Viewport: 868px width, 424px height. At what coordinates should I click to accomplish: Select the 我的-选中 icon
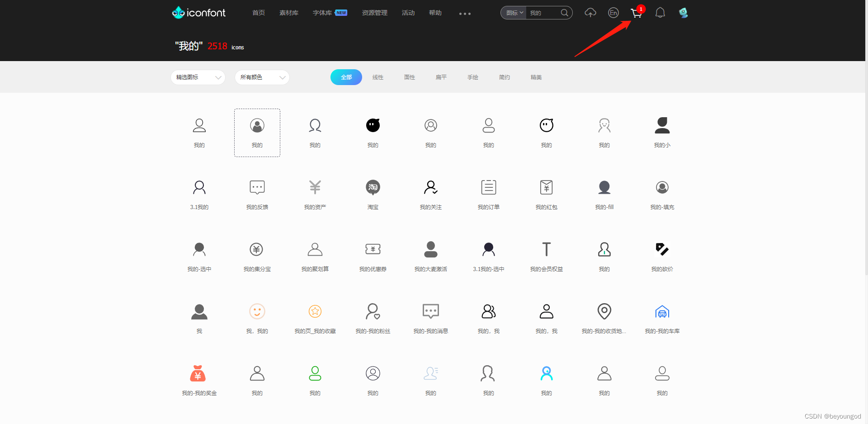(199, 249)
